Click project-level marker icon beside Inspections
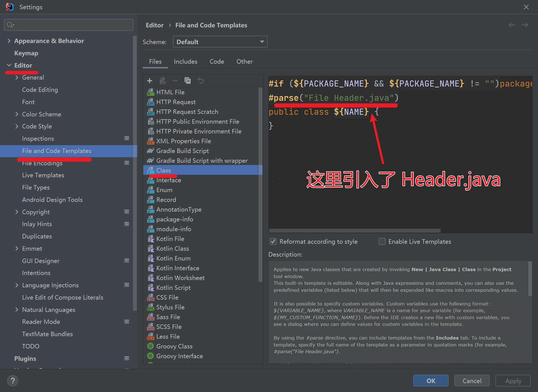Screen dimensions: 538x392 127,138
